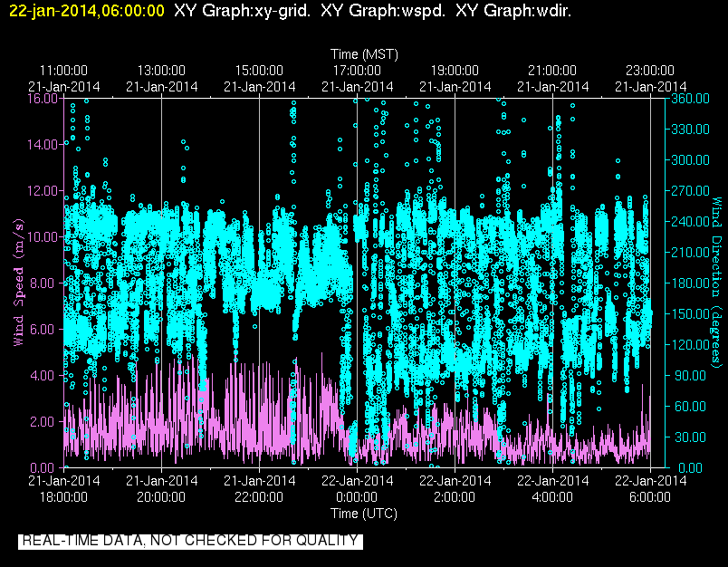The image size is (728, 567).
Task: Click the 17:00:00 MST tick label
Action: pos(357,71)
